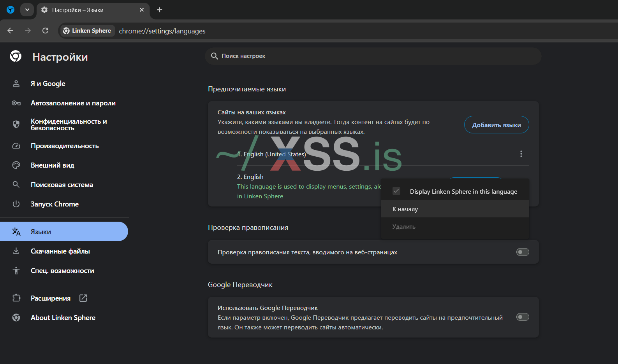Click the back navigation arrow
This screenshot has height=364, width=618.
tap(11, 31)
